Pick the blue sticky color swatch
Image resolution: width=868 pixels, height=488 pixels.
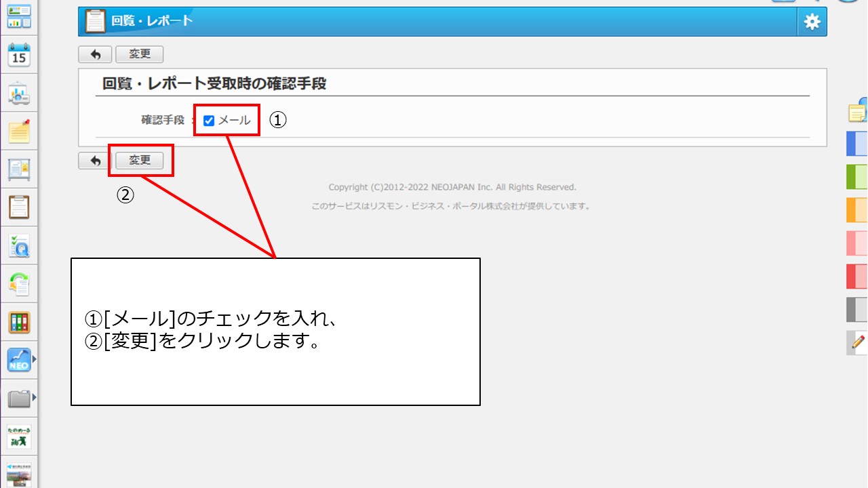click(x=857, y=144)
